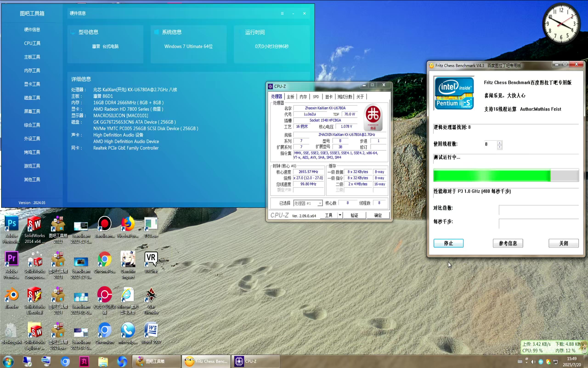Open Blender desktop icon
The width and height of the screenshot is (588, 368).
(x=11, y=297)
